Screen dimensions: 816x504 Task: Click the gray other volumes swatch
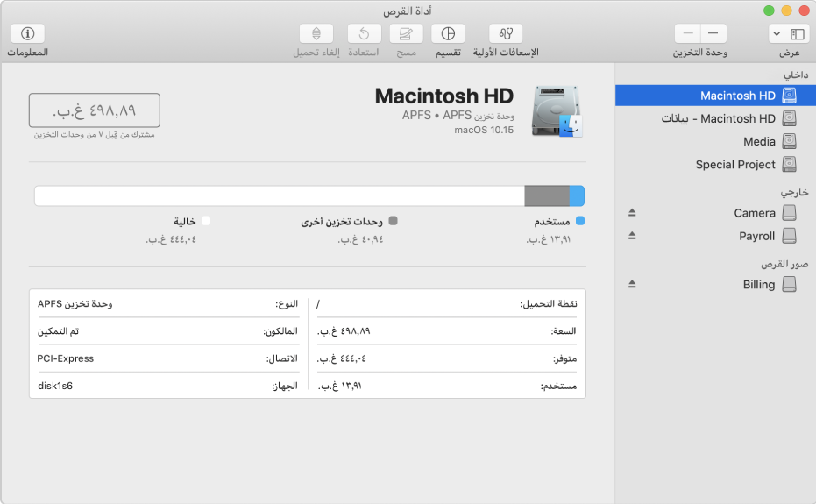pyautogui.click(x=393, y=221)
